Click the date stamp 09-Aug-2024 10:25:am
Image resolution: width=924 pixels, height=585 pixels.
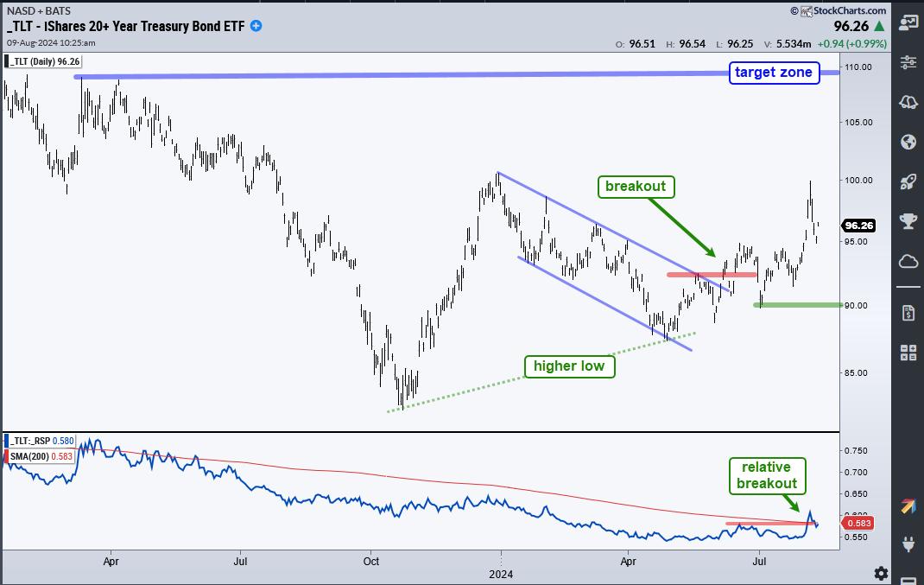(x=51, y=42)
